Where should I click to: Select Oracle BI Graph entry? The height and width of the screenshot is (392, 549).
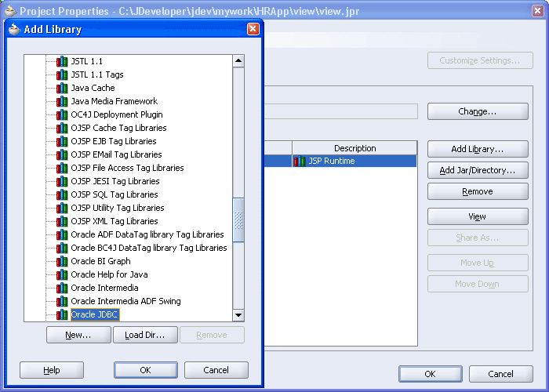click(101, 261)
